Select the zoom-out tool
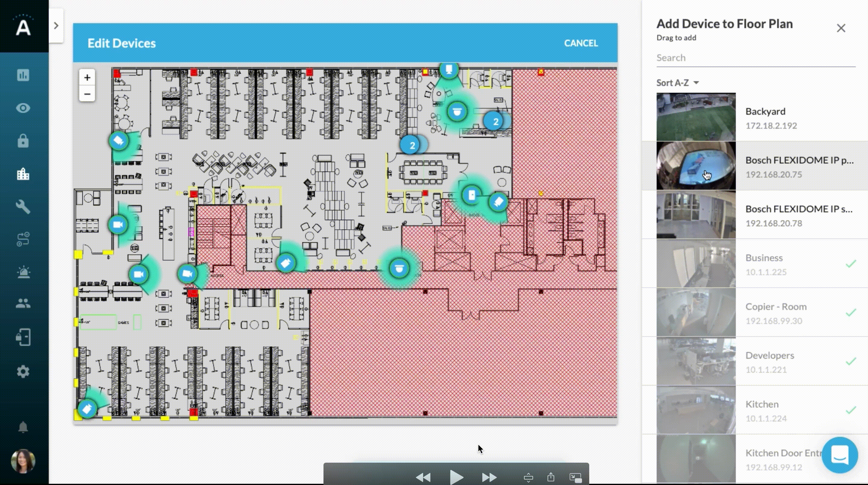Image resolution: width=868 pixels, height=485 pixels. click(x=86, y=94)
